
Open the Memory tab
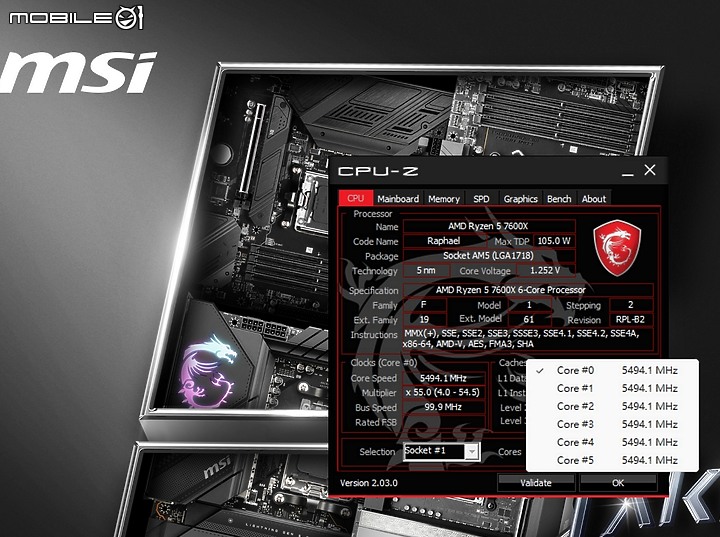point(444,198)
